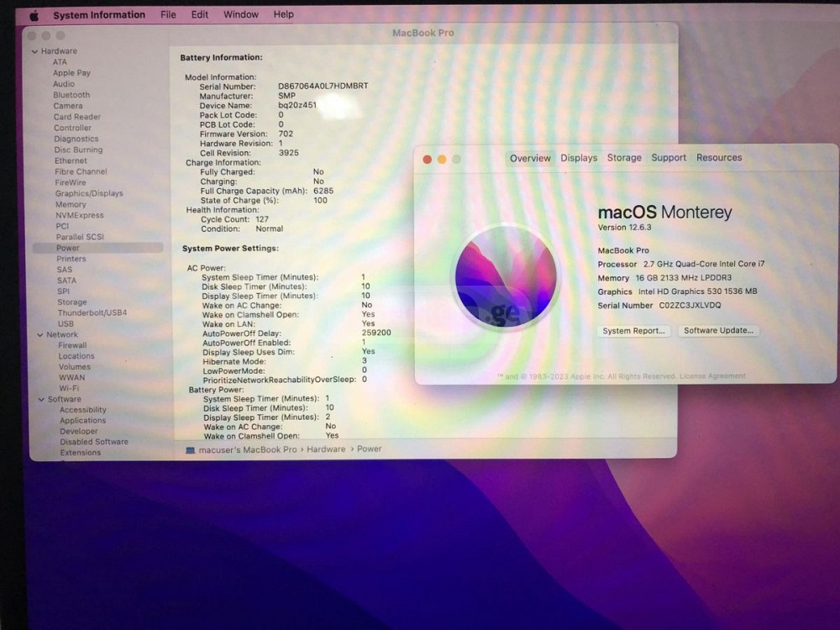This screenshot has width=840, height=630.
Task: Collapse the Hardware section in sidebar
Action: 34,51
